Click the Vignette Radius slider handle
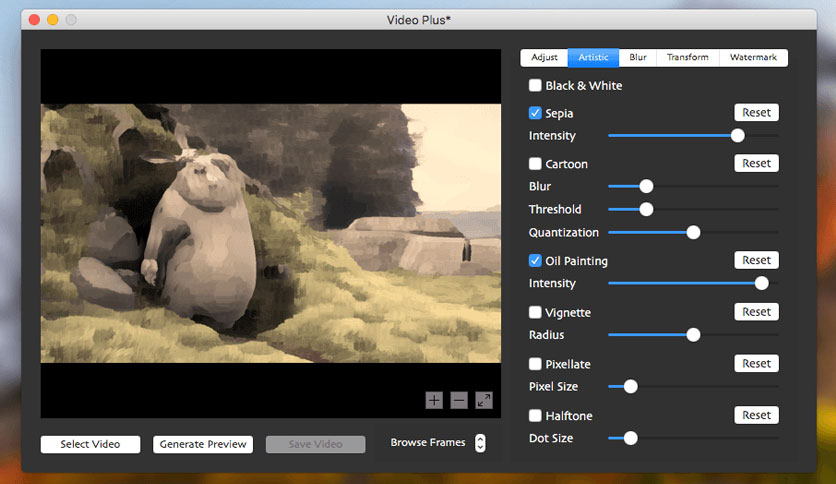836x484 pixels. coord(693,335)
